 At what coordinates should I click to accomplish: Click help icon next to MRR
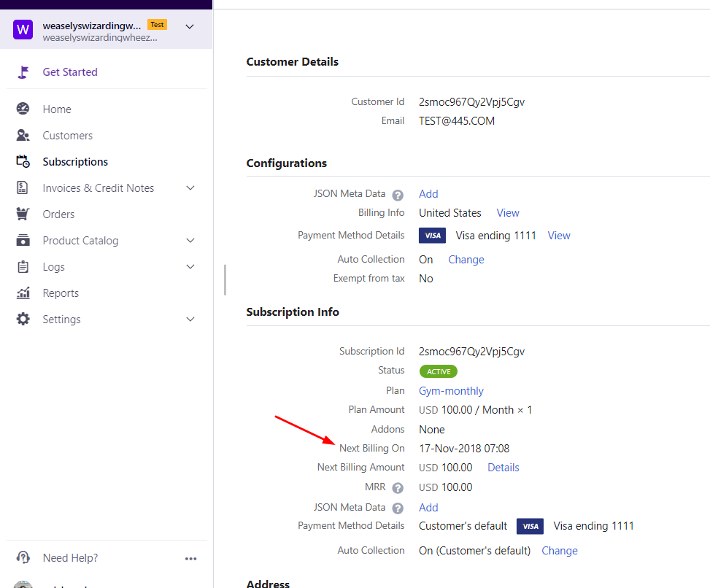(x=398, y=488)
